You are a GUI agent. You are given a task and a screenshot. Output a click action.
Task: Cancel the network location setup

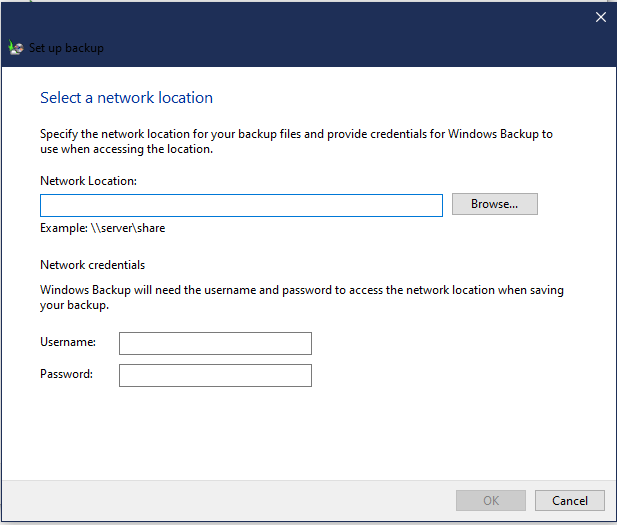pos(569,500)
